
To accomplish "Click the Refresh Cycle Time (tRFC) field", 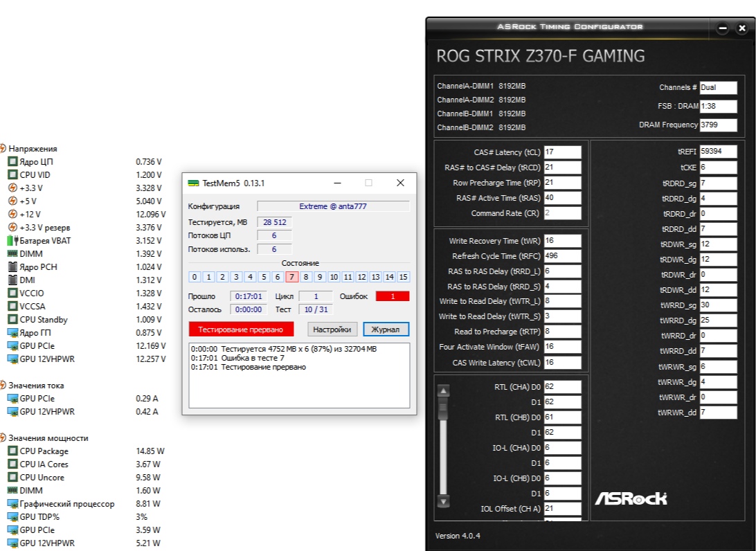I will pos(563,256).
